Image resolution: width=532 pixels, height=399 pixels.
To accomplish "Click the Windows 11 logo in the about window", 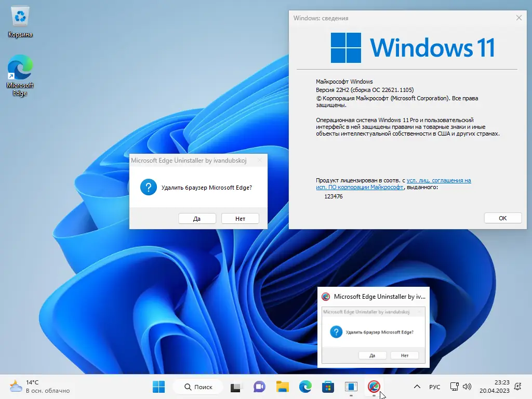I will click(x=412, y=48).
